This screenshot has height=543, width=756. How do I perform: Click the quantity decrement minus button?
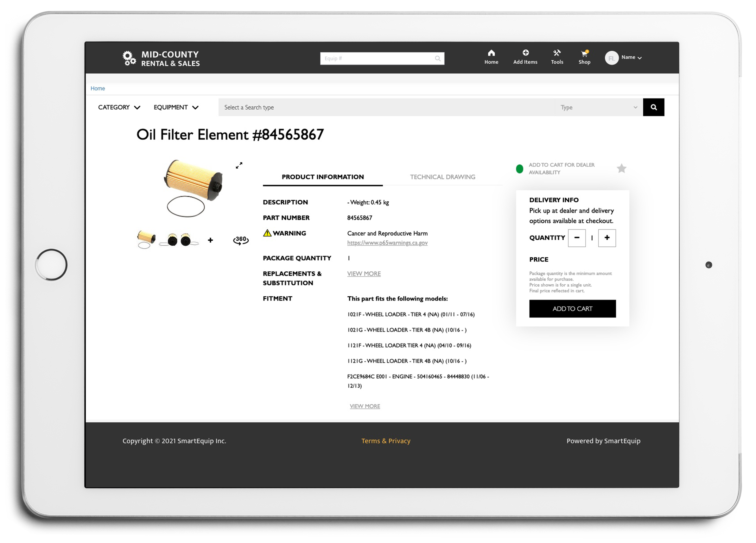point(578,238)
